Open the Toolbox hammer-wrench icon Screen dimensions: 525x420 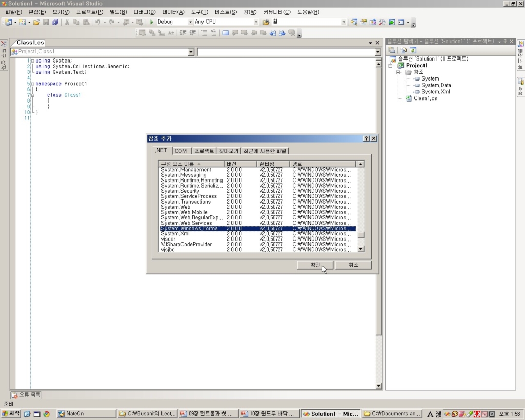pyautogui.click(x=382, y=22)
